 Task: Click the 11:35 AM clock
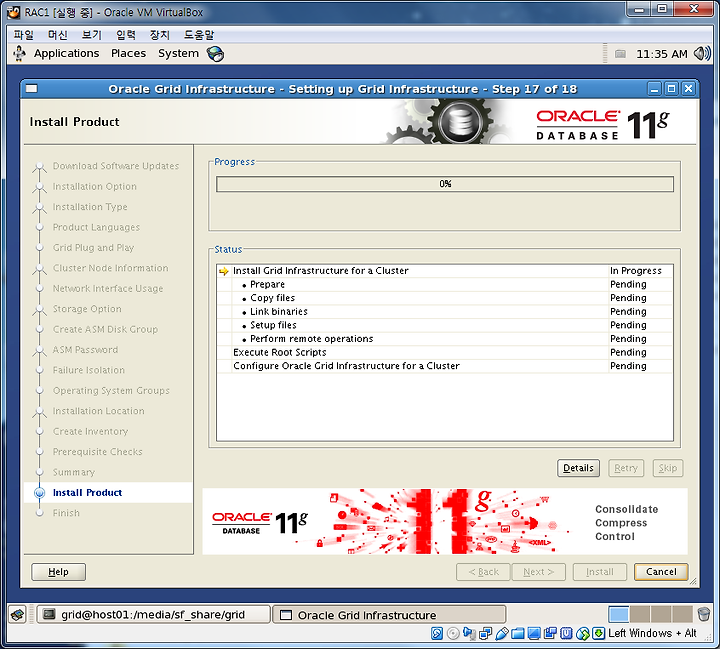(661, 54)
